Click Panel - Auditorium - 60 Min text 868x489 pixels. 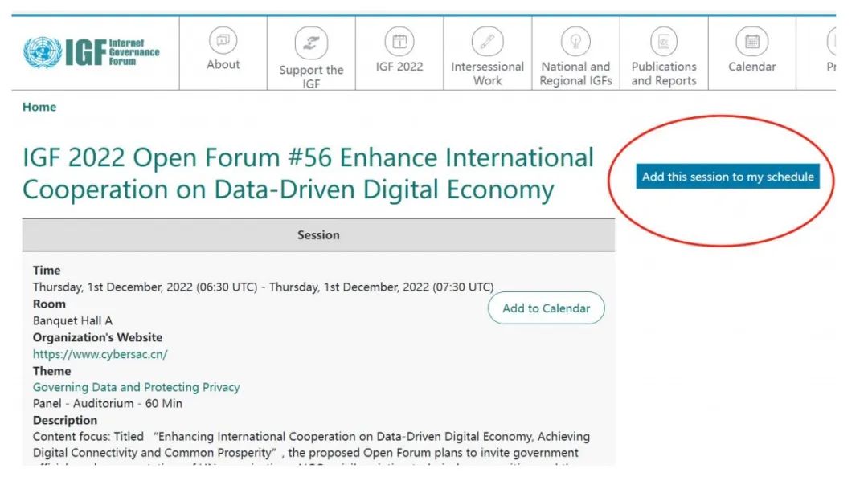[x=108, y=403]
